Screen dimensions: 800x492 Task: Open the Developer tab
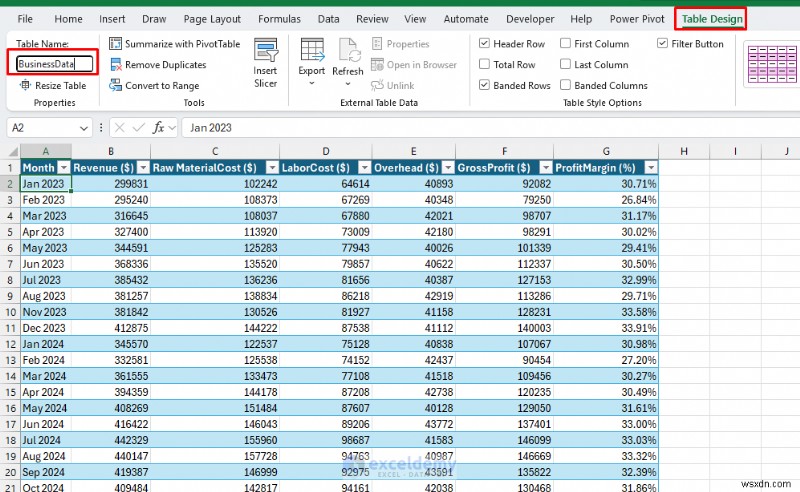tap(530, 19)
